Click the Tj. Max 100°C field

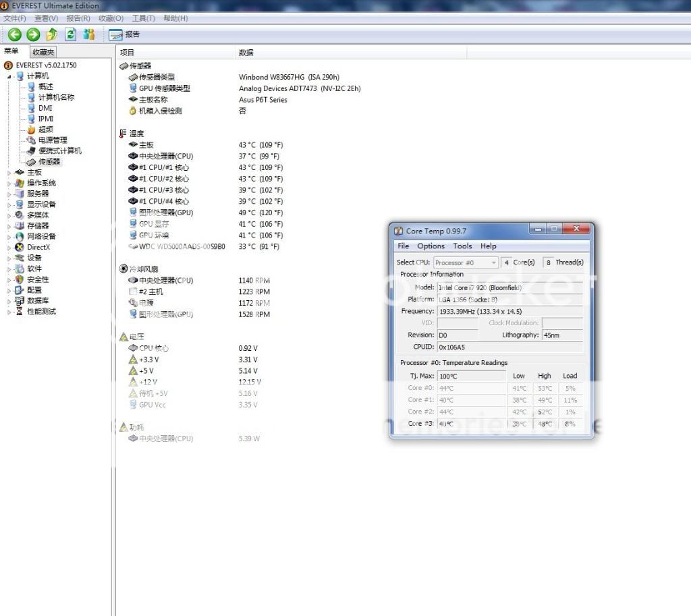(x=471, y=376)
